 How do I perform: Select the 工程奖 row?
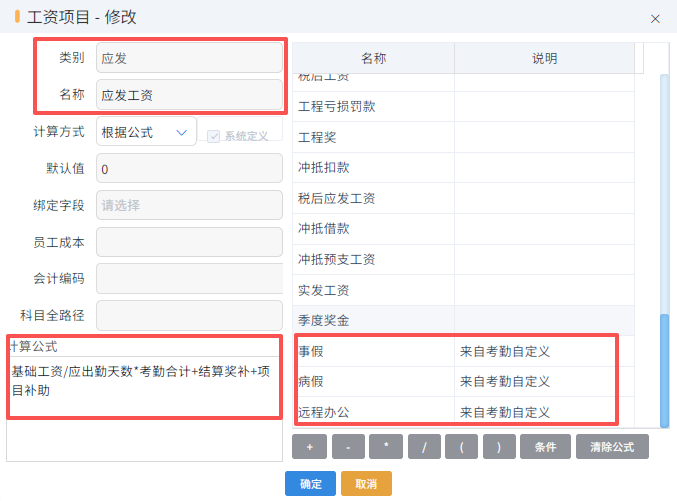coord(463,137)
